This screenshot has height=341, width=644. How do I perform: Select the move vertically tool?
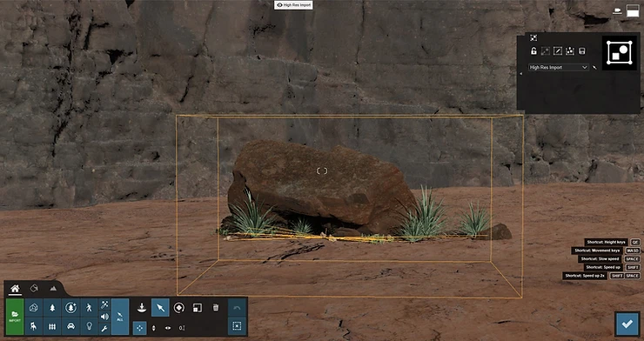pyautogui.click(x=154, y=328)
